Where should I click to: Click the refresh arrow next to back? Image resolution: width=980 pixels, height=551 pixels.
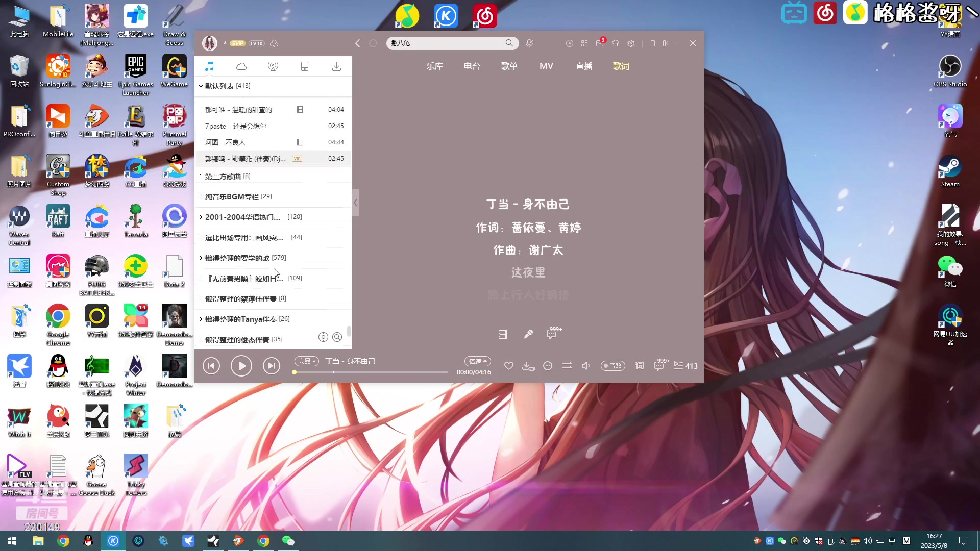pos(373,43)
